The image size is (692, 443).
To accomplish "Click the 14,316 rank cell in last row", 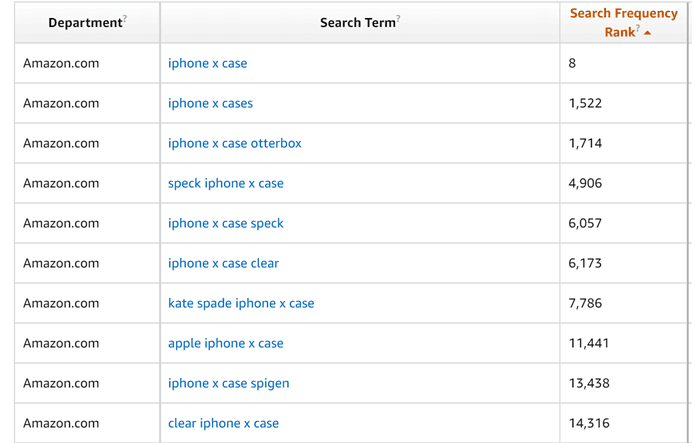I will (x=589, y=423).
